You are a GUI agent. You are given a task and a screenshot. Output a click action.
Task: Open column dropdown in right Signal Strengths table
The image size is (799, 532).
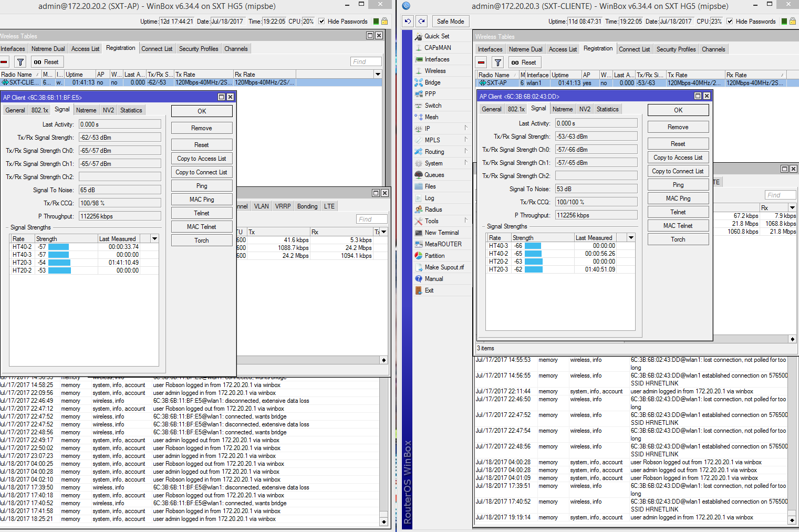(x=631, y=238)
